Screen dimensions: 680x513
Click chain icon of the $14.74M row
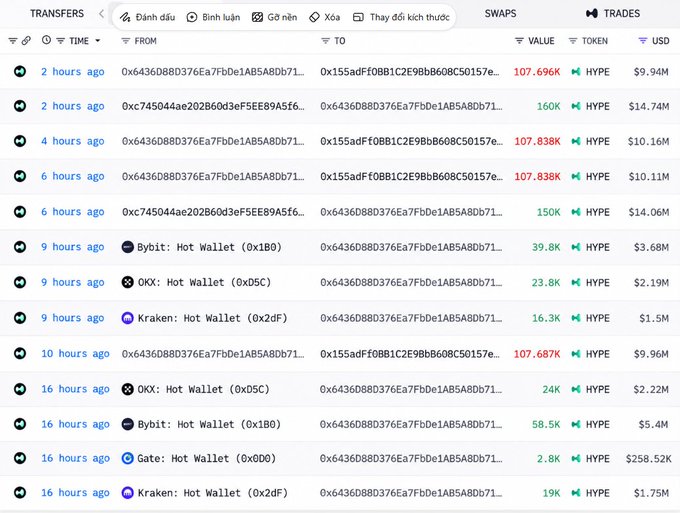point(20,106)
